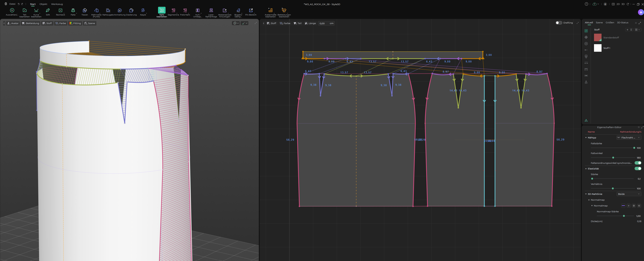Add an Anmerkung annotation

pyautogui.click(x=120, y=11)
